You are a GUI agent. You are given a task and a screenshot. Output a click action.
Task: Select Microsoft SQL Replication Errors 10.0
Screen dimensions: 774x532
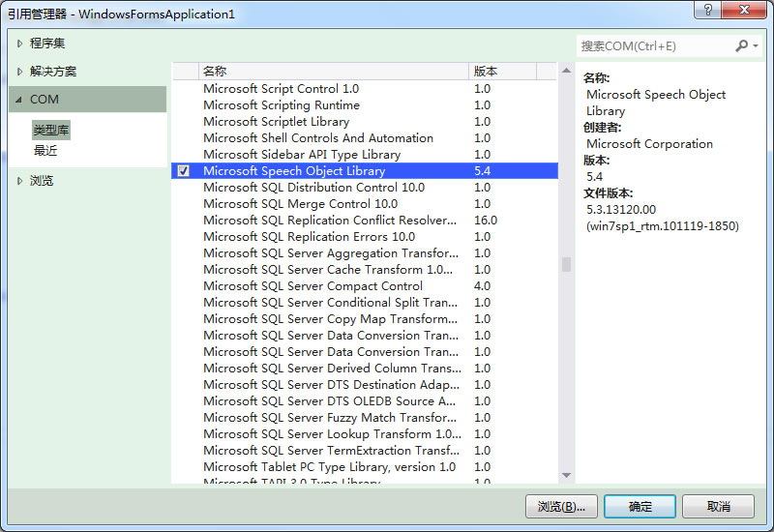365,237
